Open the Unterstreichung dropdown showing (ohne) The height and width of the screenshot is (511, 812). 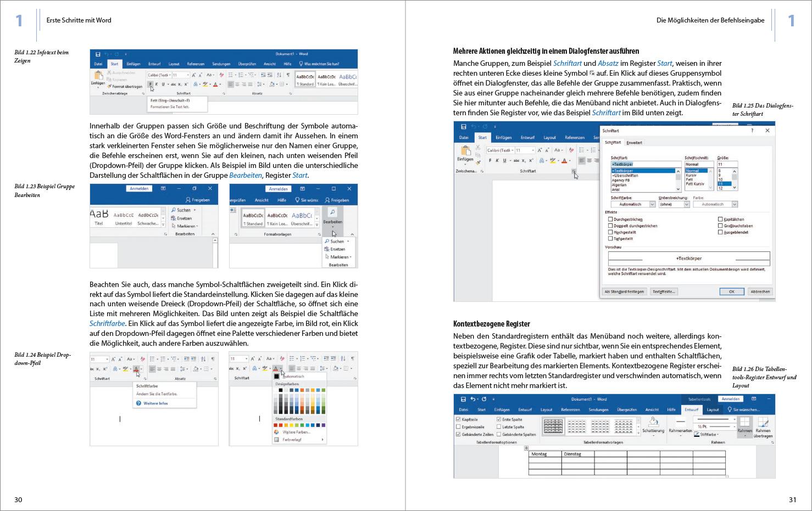pos(687,204)
